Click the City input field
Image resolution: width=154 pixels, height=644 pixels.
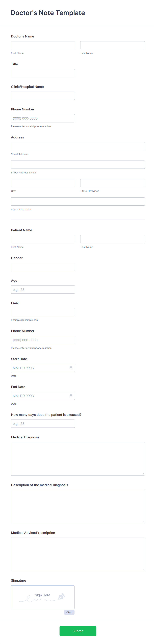pyautogui.click(x=43, y=183)
